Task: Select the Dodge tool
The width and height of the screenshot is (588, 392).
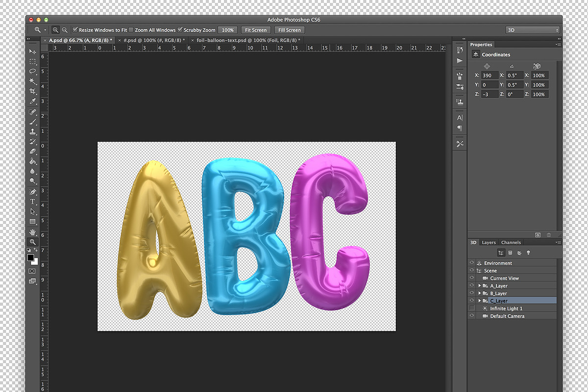Action: [x=33, y=181]
